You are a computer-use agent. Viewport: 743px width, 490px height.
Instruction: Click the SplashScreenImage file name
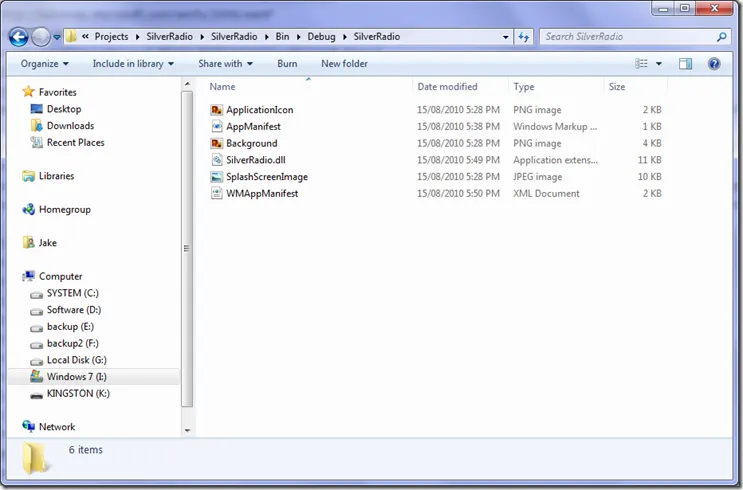pos(267,177)
